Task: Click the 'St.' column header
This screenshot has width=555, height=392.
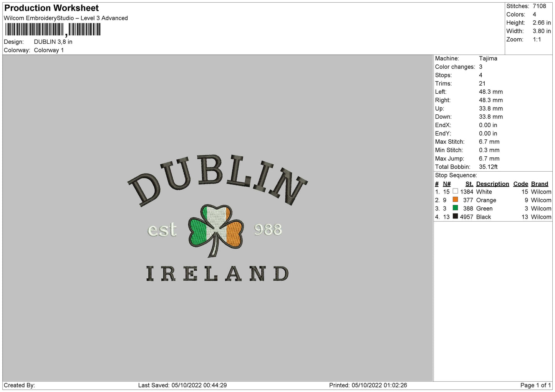Action: coord(469,184)
